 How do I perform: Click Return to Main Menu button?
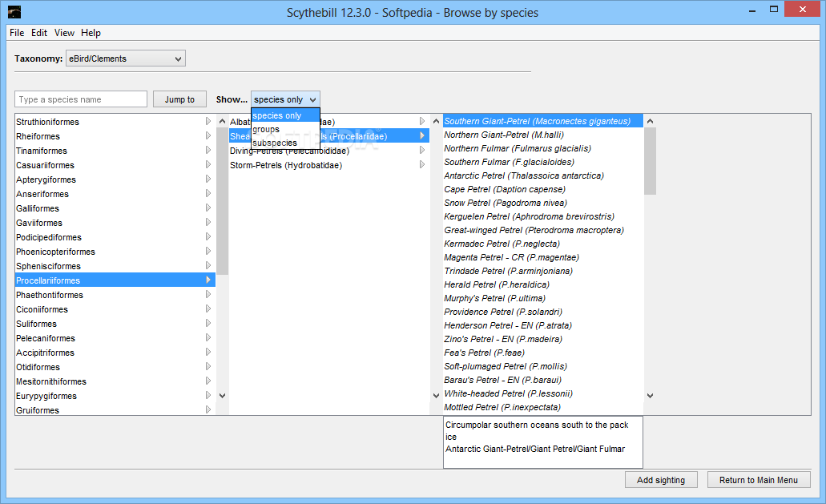pos(759,480)
